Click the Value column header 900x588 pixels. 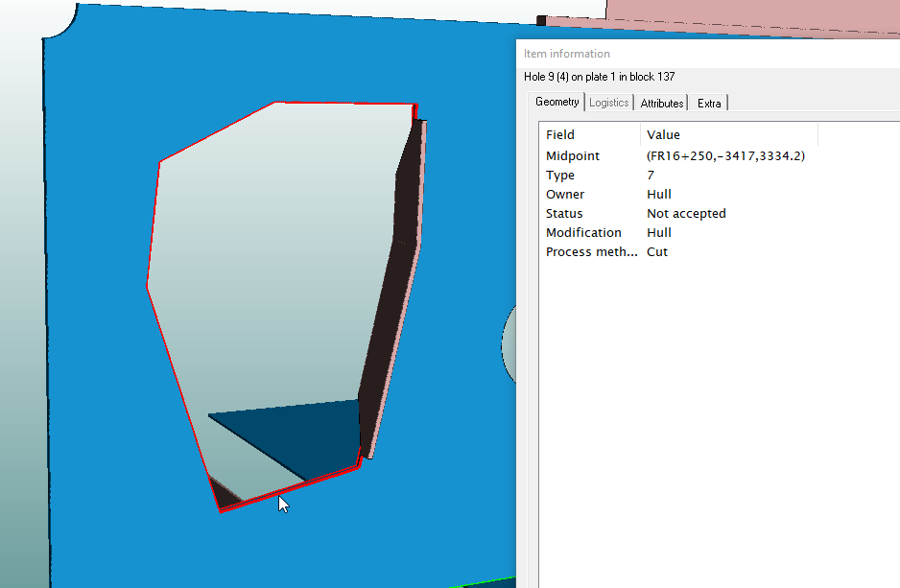click(663, 135)
